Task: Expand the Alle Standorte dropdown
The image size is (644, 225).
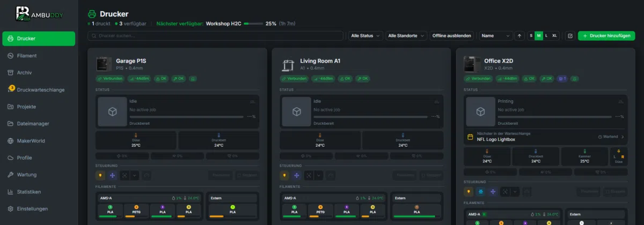Action: (x=406, y=36)
